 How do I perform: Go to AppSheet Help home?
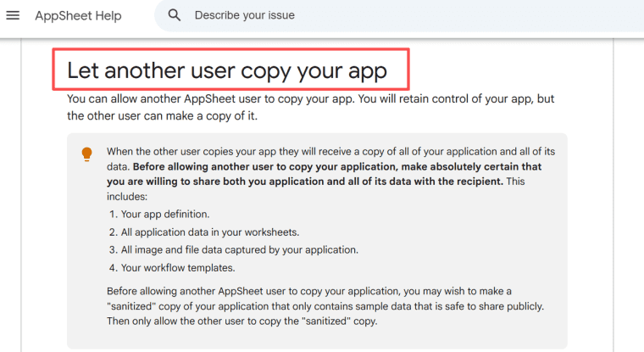[x=78, y=15]
